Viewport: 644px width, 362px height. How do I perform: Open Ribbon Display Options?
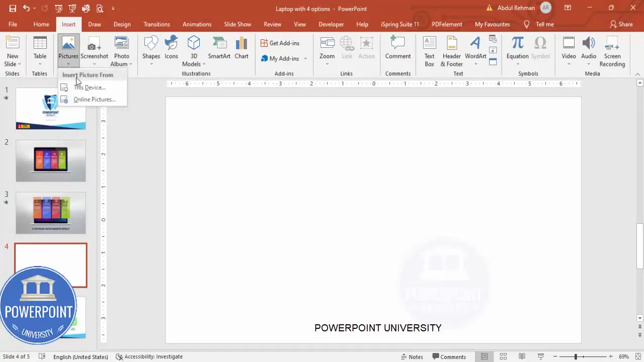tap(568, 8)
